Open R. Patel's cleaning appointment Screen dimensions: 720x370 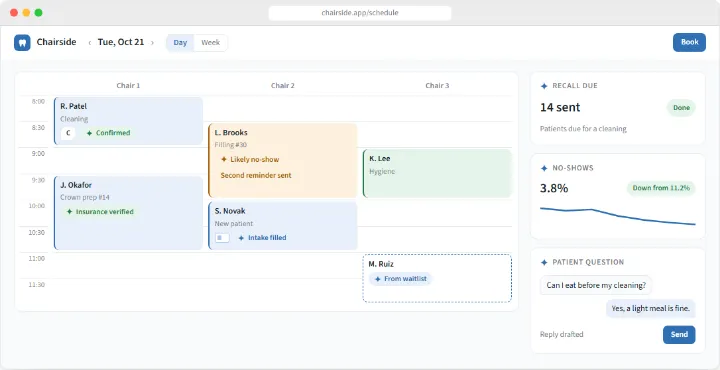[128, 121]
